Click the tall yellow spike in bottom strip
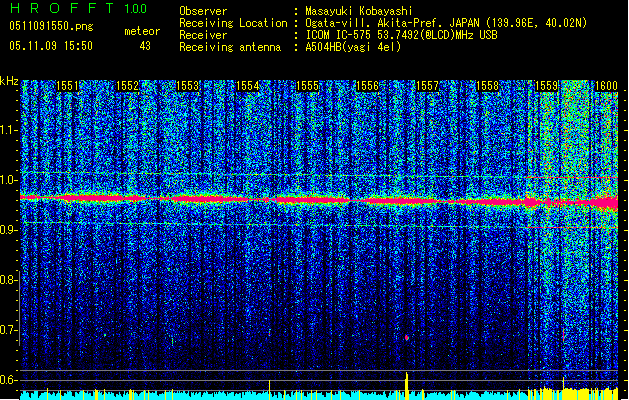Image resolution: width=629 pixels, height=400 pixels. (406, 385)
